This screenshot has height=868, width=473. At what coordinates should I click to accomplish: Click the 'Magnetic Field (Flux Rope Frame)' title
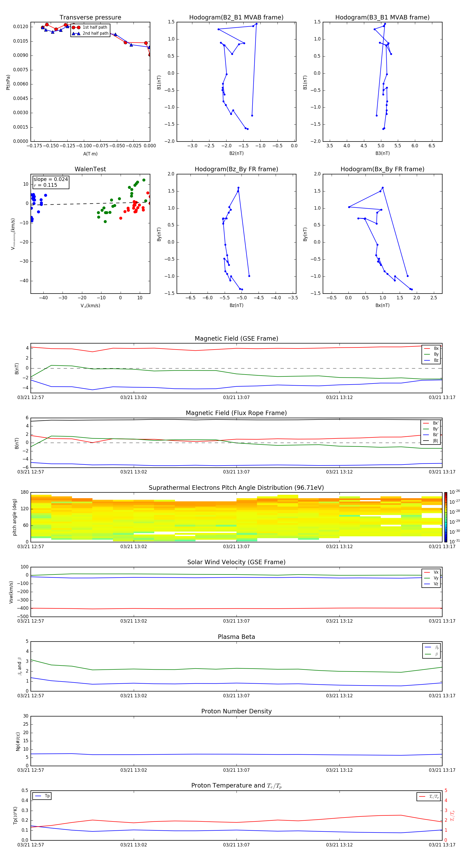coord(236,413)
